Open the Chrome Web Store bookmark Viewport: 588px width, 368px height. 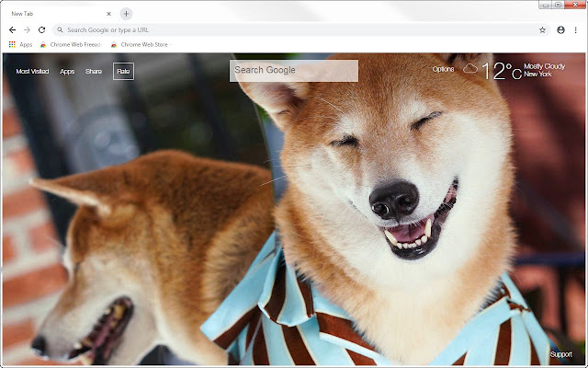141,45
